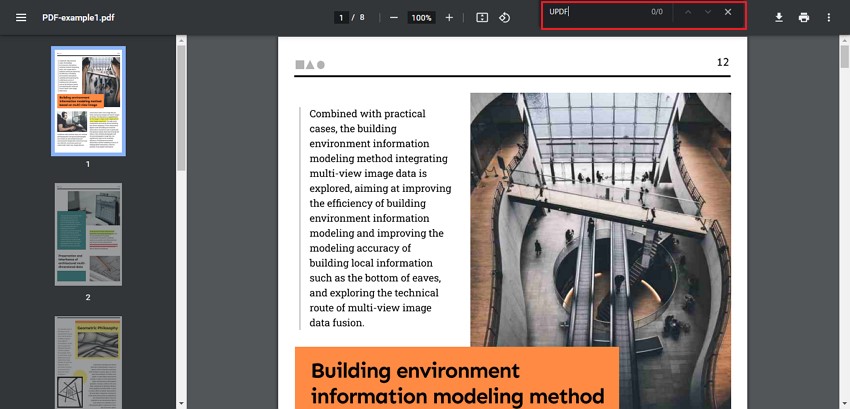This screenshot has width=850, height=409.
Task: Click the UPDF search text field
Action: 596,12
